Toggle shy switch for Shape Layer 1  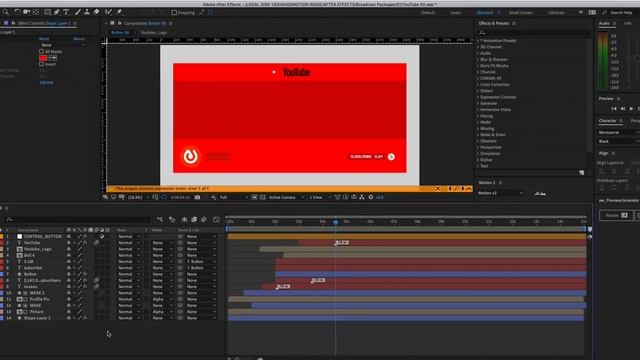tap(69, 318)
